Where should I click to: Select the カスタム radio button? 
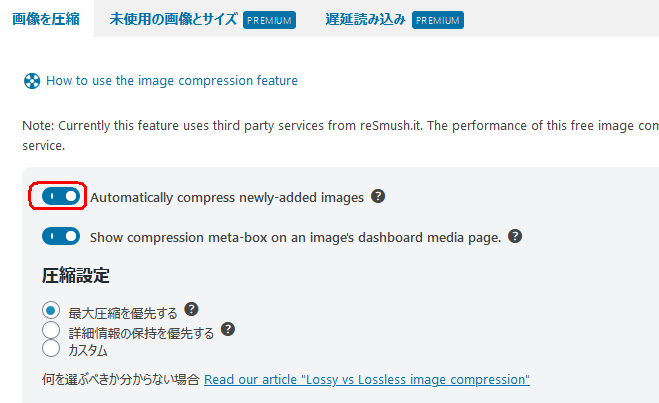pyautogui.click(x=51, y=348)
